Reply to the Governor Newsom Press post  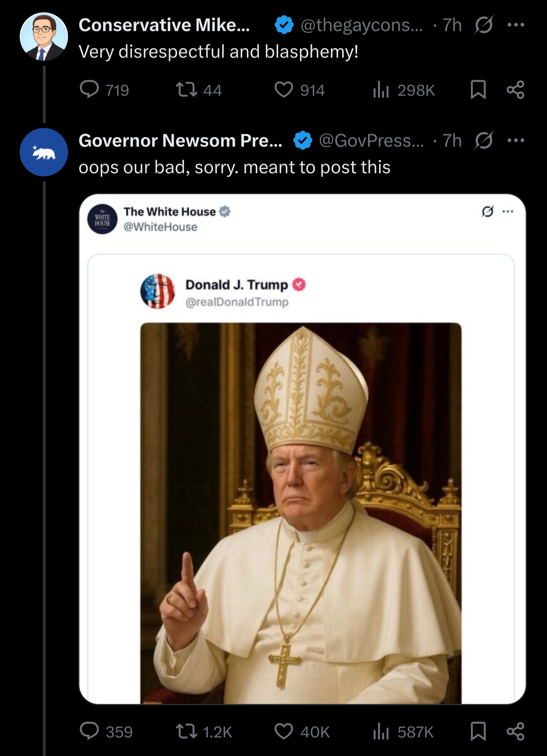(x=89, y=731)
